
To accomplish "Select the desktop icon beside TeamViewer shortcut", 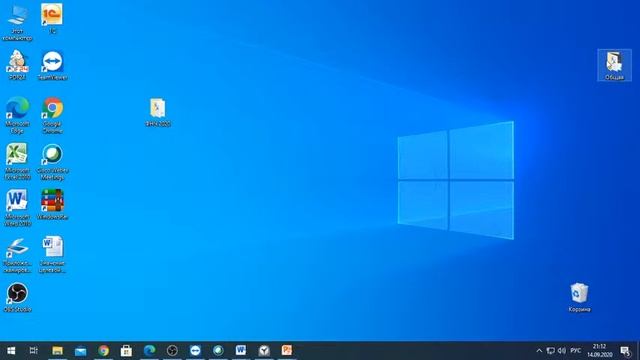I will point(17,65).
